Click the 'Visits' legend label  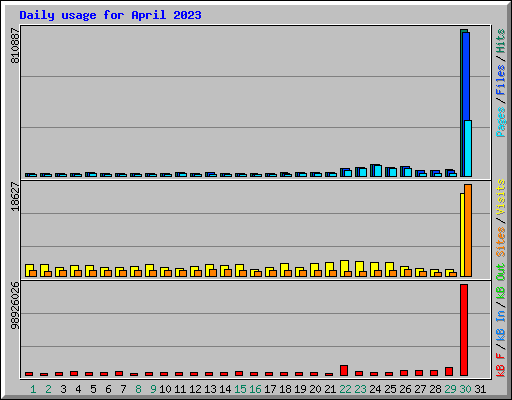501,197
